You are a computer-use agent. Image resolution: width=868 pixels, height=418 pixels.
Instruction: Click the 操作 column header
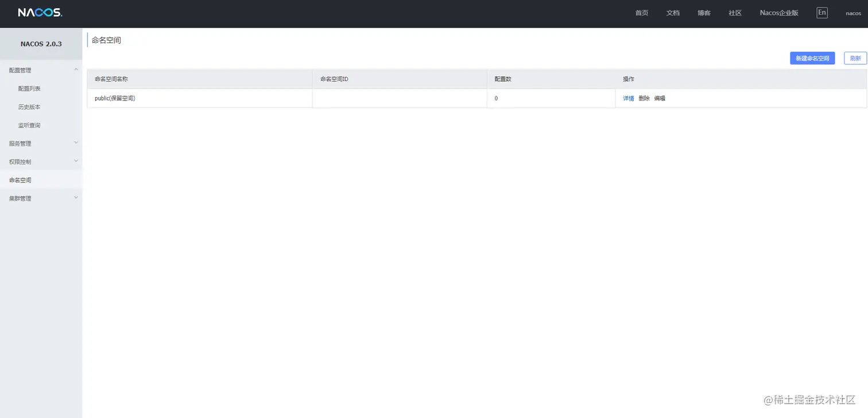coord(741,79)
